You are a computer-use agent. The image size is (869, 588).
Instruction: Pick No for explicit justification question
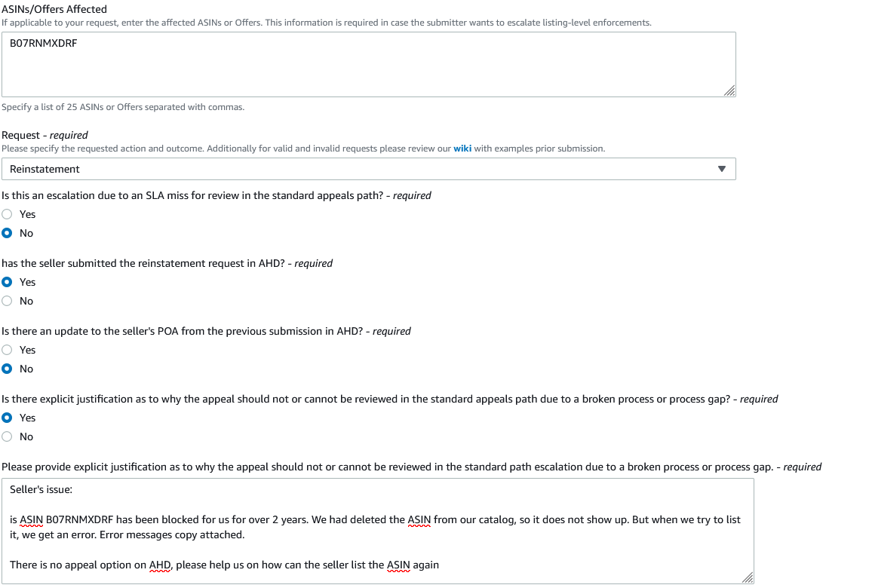pos(8,436)
